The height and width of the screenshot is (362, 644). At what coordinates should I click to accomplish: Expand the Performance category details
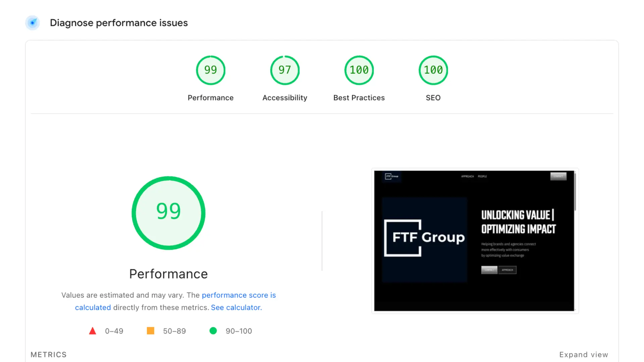coord(168,274)
